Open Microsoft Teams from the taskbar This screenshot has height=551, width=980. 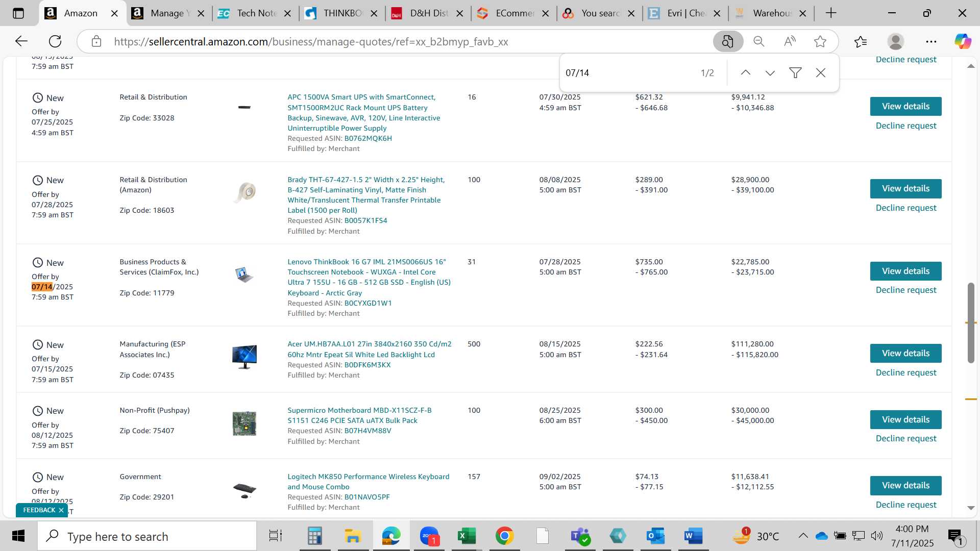tap(580, 536)
